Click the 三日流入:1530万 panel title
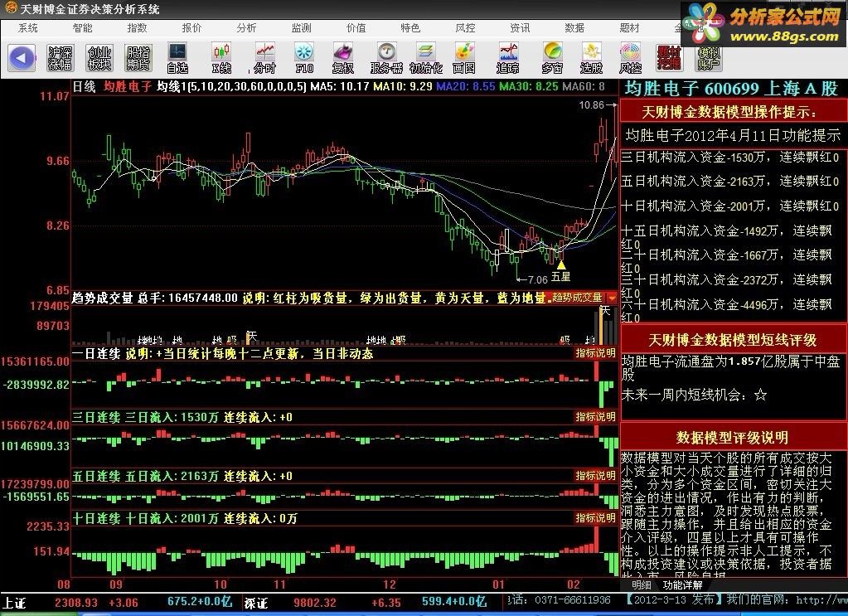The image size is (848, 616). point(172,417)
